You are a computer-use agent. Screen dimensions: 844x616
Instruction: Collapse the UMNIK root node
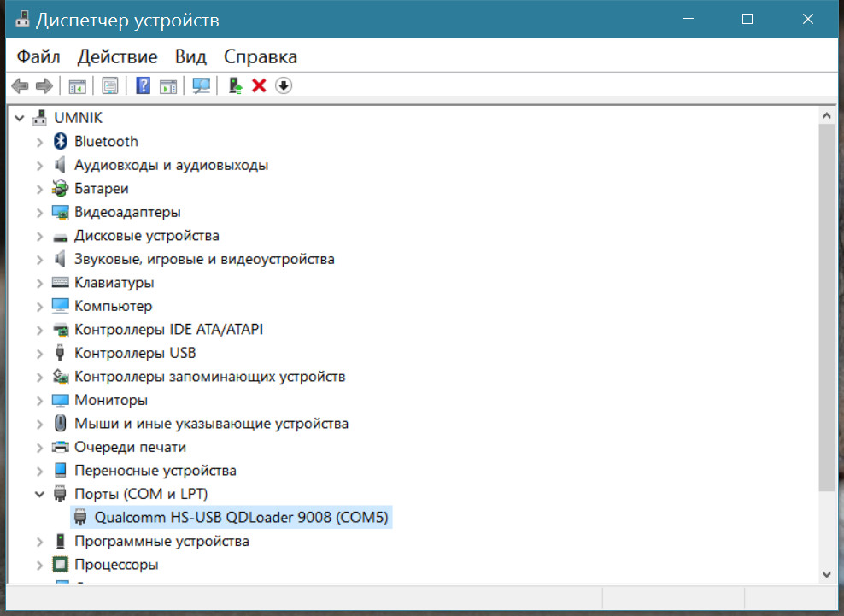coord(20,118)
